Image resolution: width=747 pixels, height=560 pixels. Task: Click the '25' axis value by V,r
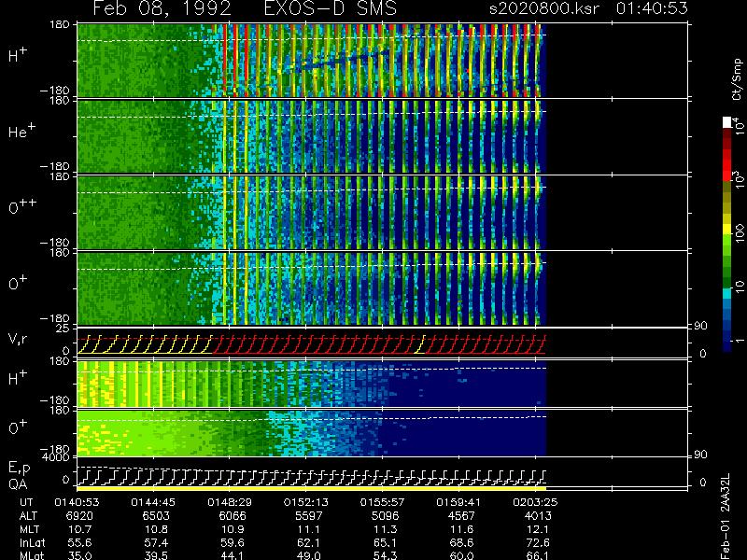point(64,329)
